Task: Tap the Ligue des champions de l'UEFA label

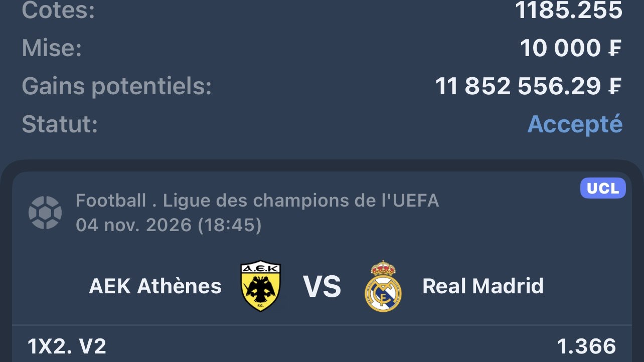Action: coord(301,201)
